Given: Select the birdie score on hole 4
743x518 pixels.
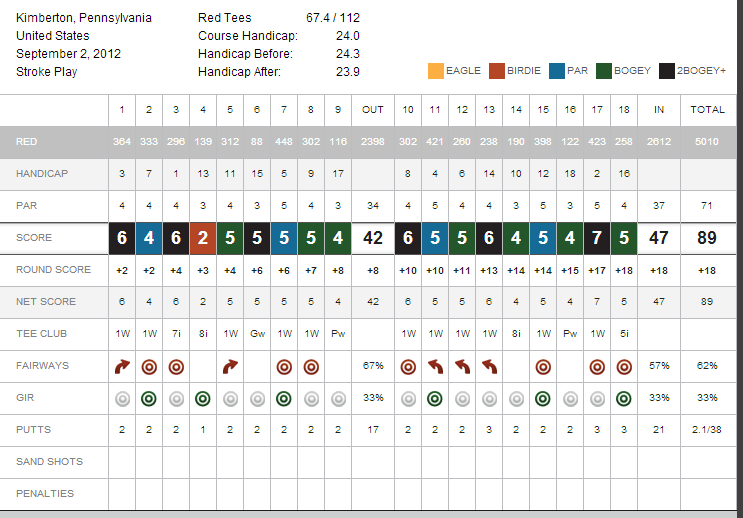Looking at the screenshot, I should click(x=203, y=239).
